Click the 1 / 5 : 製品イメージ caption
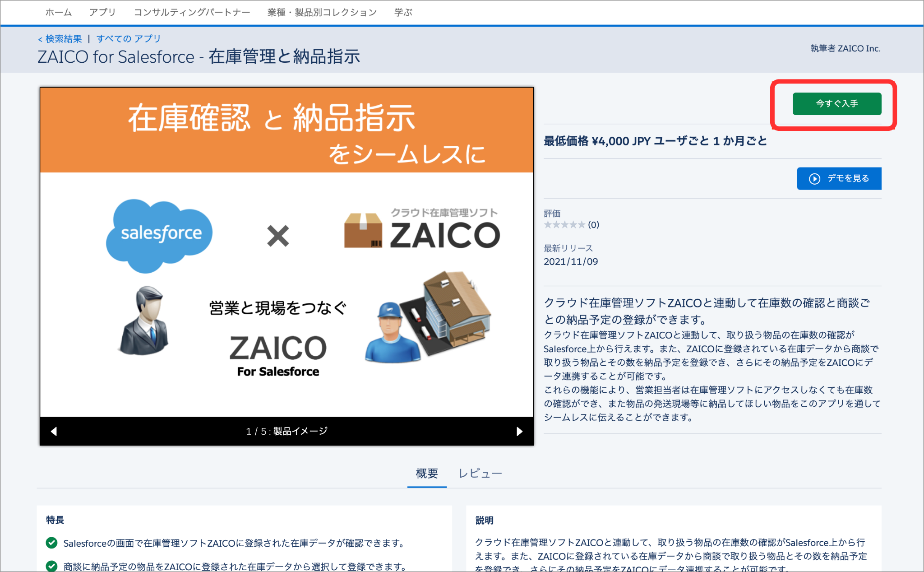Image resolution: width=924 pixels, height=572 pixels. [x=286, y=431]
